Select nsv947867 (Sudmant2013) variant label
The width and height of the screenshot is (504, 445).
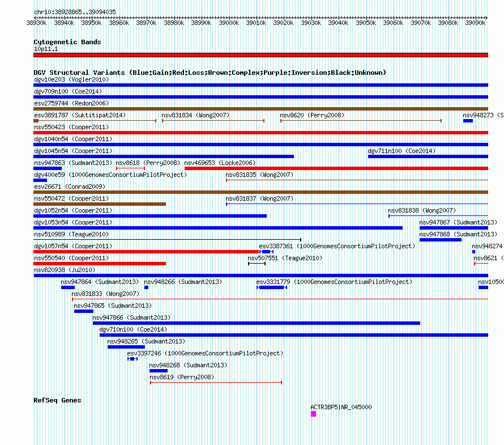(x=458, y=222)
